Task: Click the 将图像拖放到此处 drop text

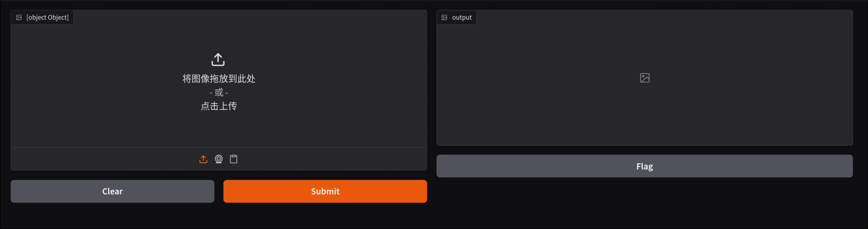Action: pos(219,79)
